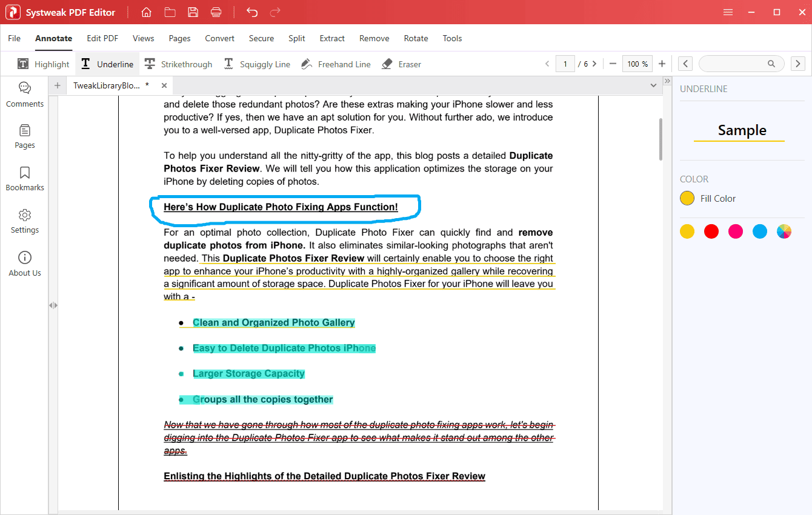The height and width of the screenshot is (515, 812).
Task: Open the Remove tab
Action: coord(374,38)
